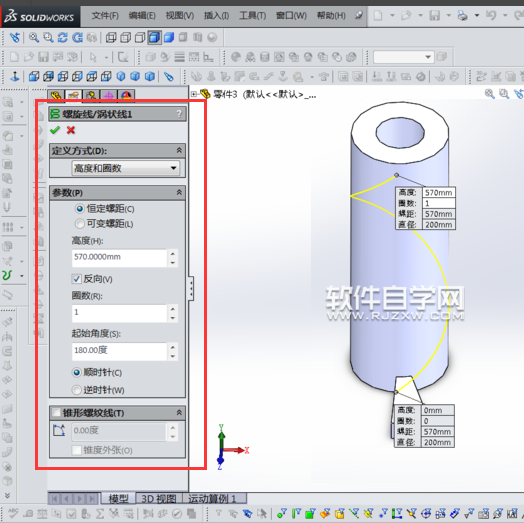Switch to the 3D 视图 tab
Screen dimensions: 524x523
point(159,499)
